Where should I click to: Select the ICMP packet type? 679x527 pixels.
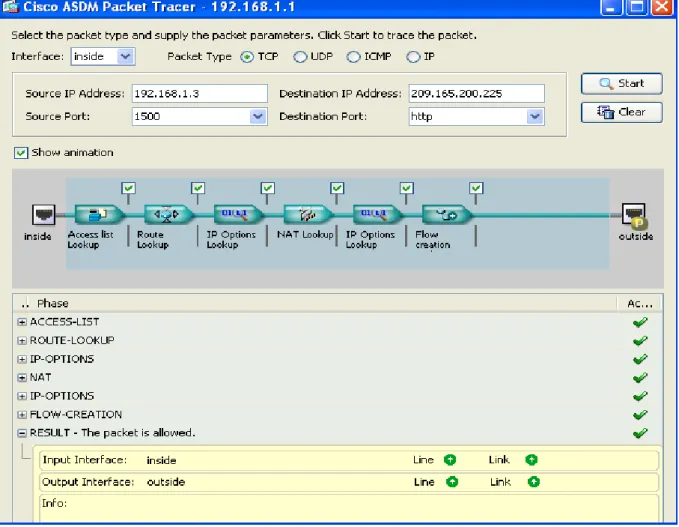point(353,57)
